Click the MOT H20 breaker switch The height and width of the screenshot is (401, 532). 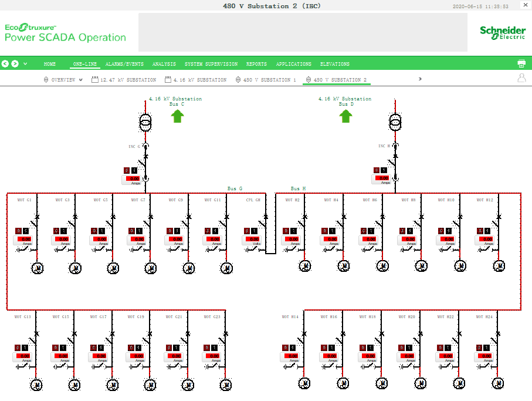tap(418, 339)
